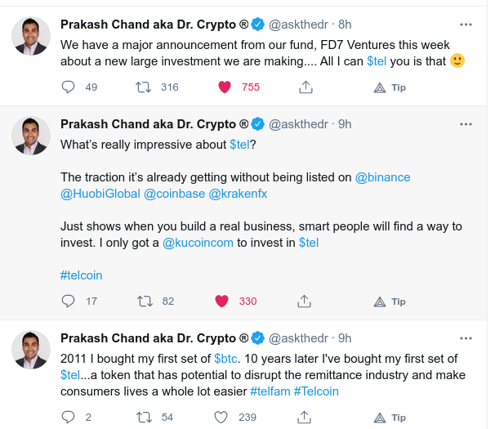This screenshot has width=504, height=429.
Task: Reply to the tweet with 2 replies
Action: pyautogui.click(x=68, y=418)
